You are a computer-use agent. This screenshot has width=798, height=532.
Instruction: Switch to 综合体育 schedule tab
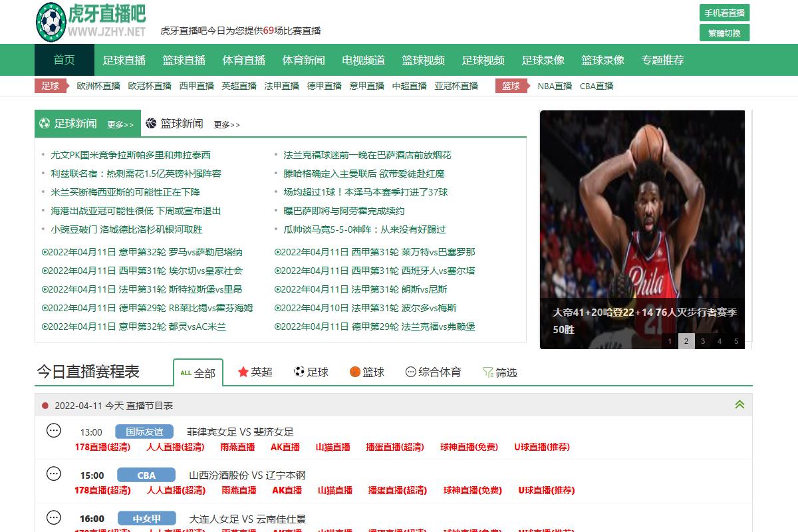434,372
